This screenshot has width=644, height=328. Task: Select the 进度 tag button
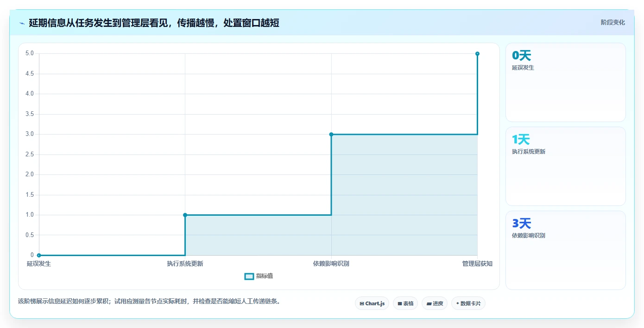pyautogui.click(x=435, y=303)
